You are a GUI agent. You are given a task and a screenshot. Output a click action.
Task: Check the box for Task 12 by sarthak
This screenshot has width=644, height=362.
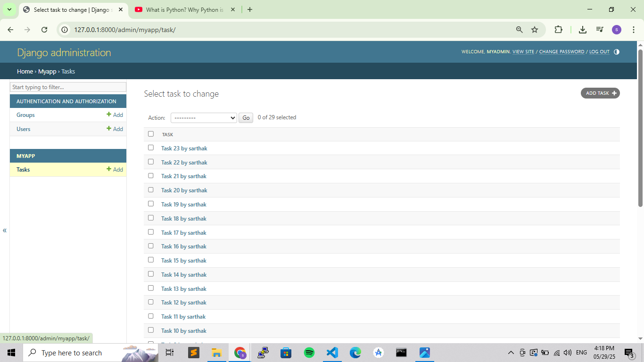coord(151,302)
